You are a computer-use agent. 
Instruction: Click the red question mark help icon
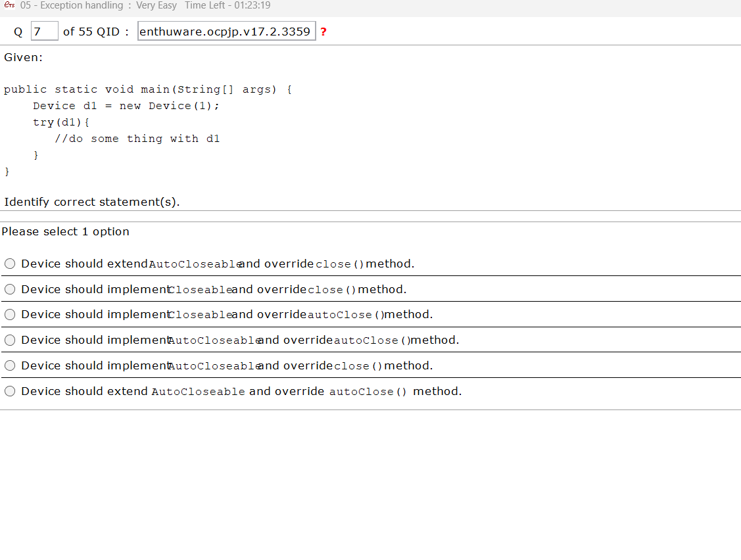[x=323, y=32]
